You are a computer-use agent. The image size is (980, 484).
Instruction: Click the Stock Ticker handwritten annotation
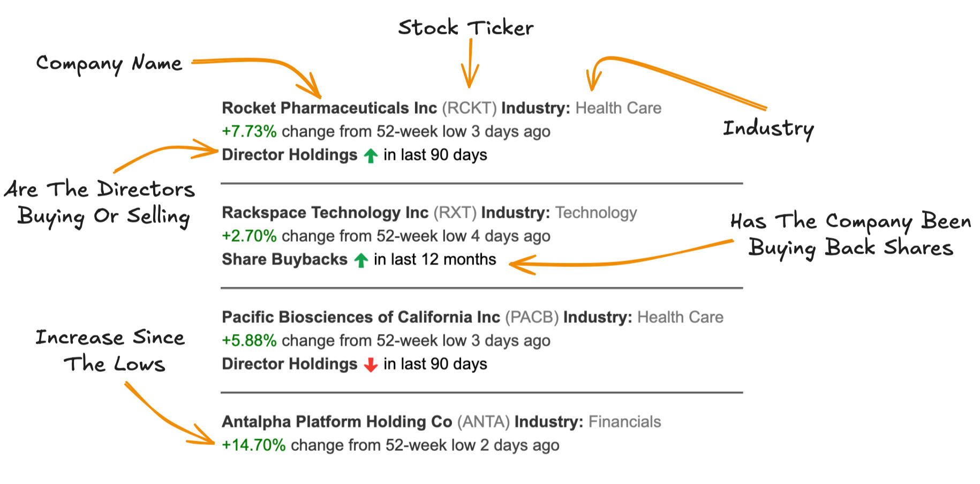pyautogui.click(x=466, y=28)
